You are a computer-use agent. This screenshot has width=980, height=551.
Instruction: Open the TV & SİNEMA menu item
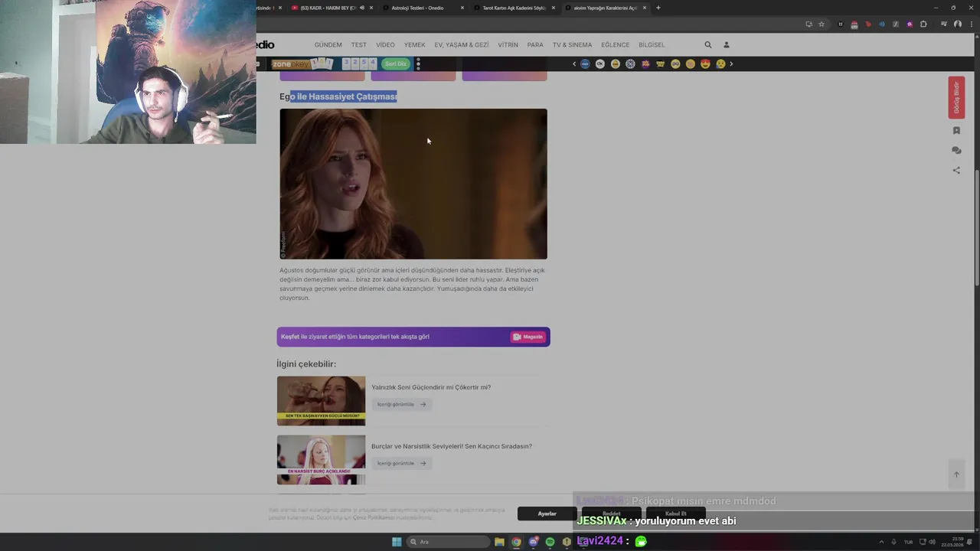[x=572, y=45]
